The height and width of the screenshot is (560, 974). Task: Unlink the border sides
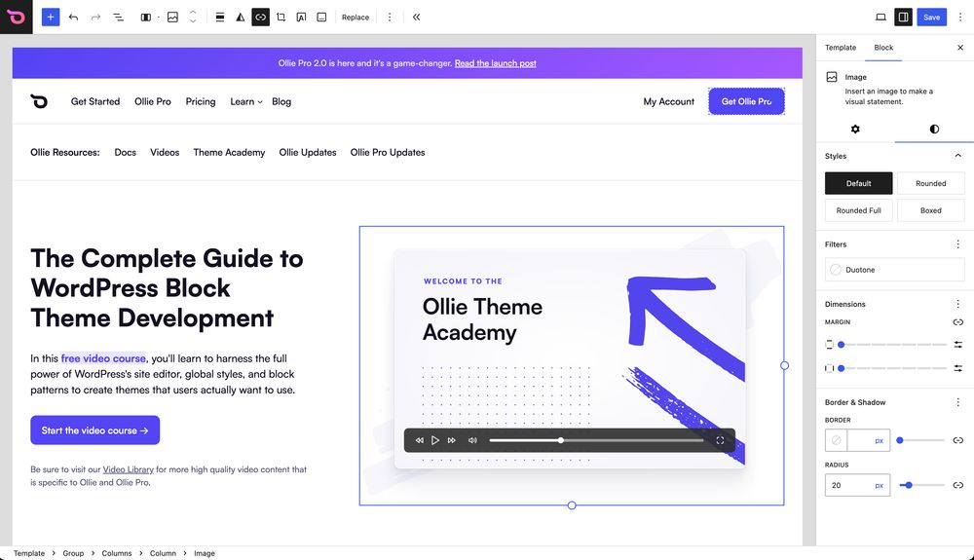[x=957, y=440]
